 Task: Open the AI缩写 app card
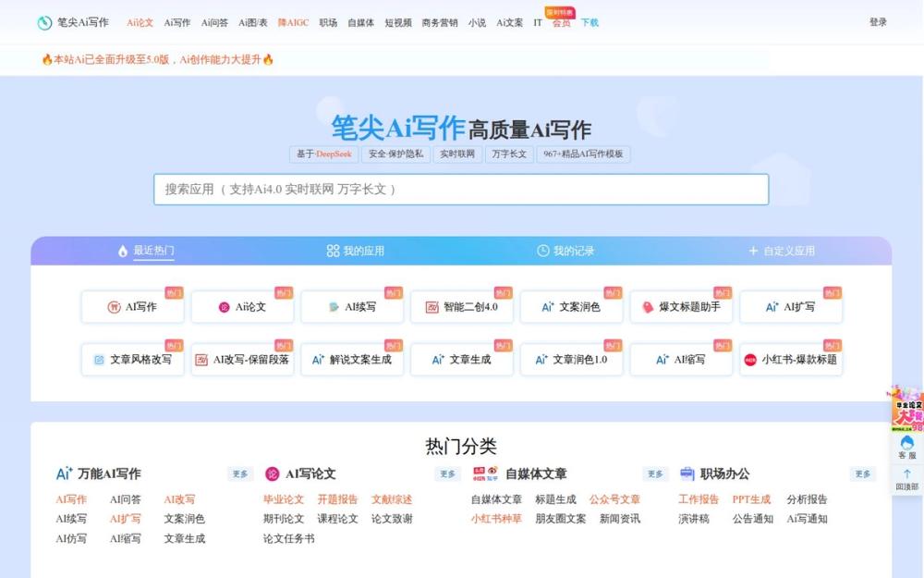pyautogui.click(x=681, y=359)
